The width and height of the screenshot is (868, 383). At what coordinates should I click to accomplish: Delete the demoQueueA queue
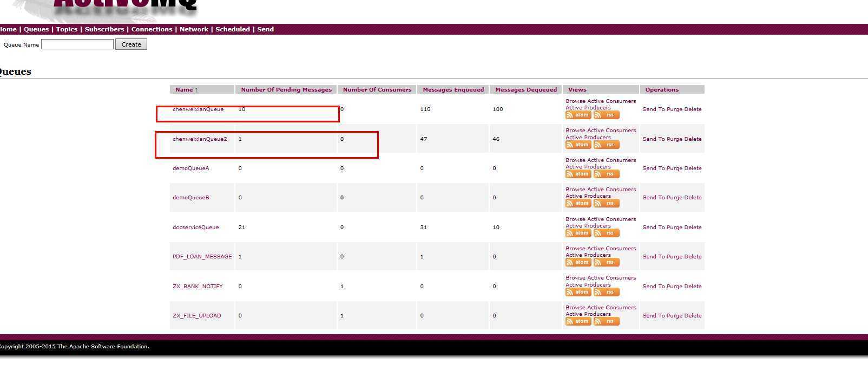pos(693,168)
